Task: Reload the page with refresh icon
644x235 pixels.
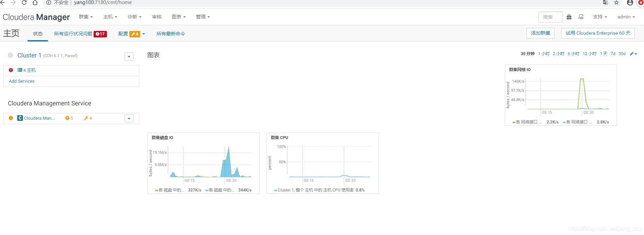Action: pos(24,2)
